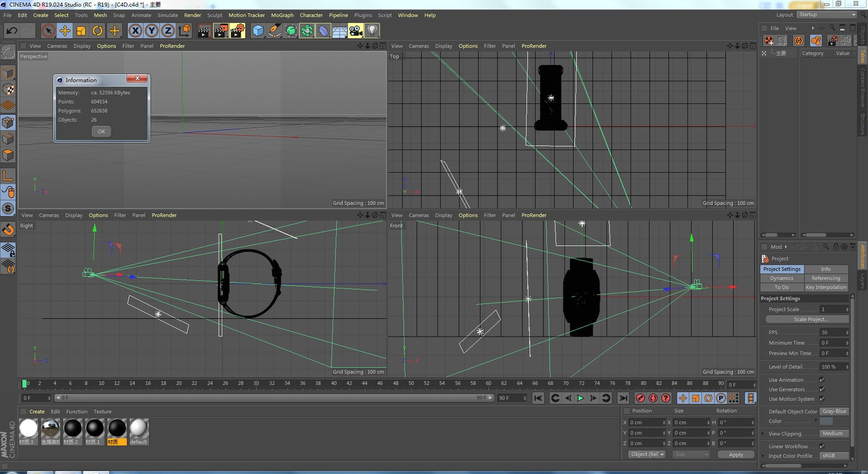Click the Scale Project button
The image size is (868, 474).
click(x=807, y=319)
